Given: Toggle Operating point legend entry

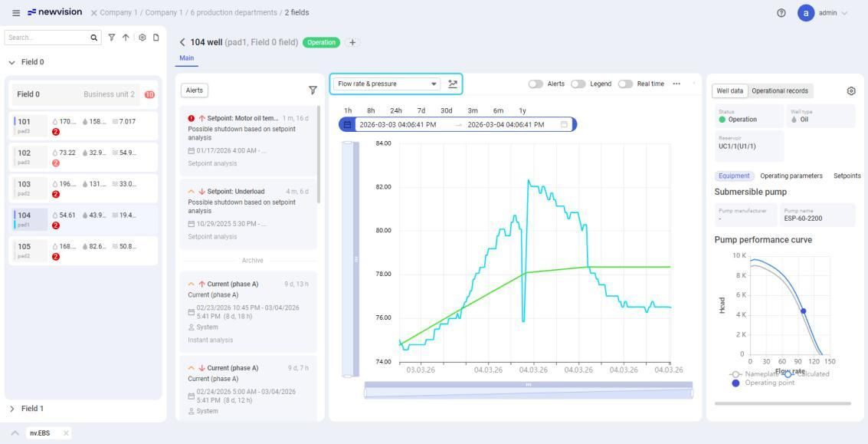Looking at the screenshot, I should pyautogui.click(x=763, y=383).
